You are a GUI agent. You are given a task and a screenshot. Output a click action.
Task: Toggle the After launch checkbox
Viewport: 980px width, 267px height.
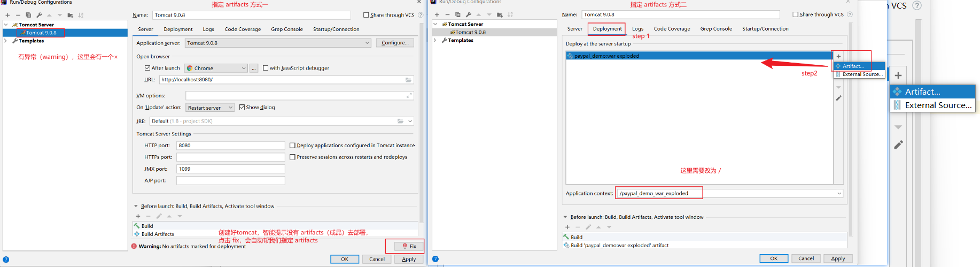pos(147,68)
